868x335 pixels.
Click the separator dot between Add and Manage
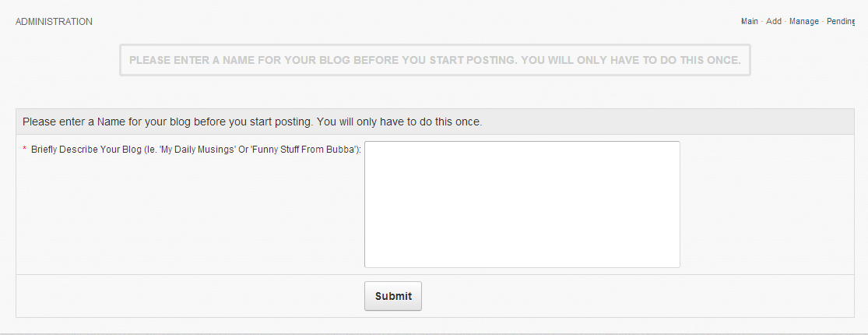(x=785, y=22)
